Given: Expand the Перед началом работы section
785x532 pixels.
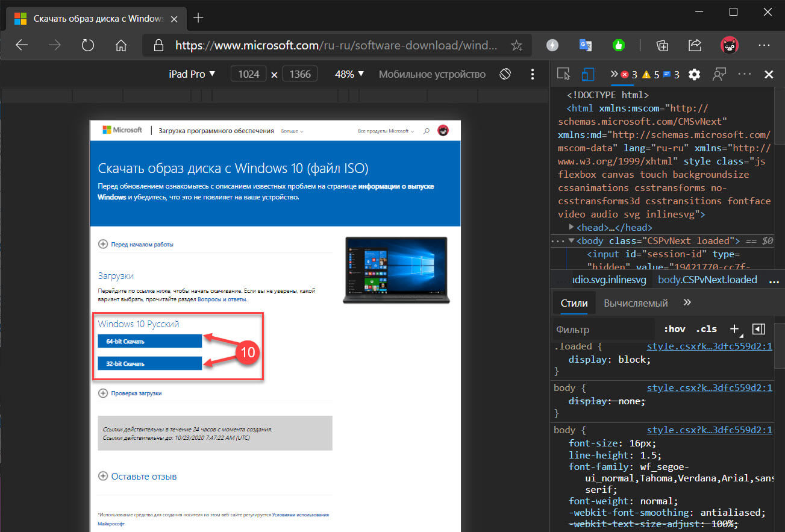Looking at the screenshot, I should pyautogui.click(x=136, y=245).
